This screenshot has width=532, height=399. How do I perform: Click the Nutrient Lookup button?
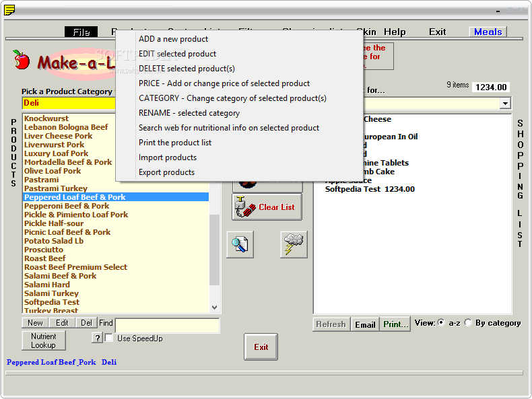(43, 340)
